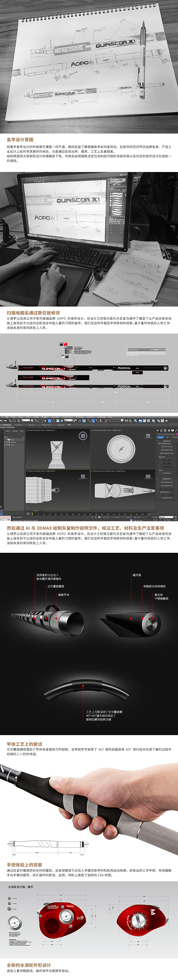The image size is (178, 980).
Task: Select the IK mode button
Action: pos(168,437)
